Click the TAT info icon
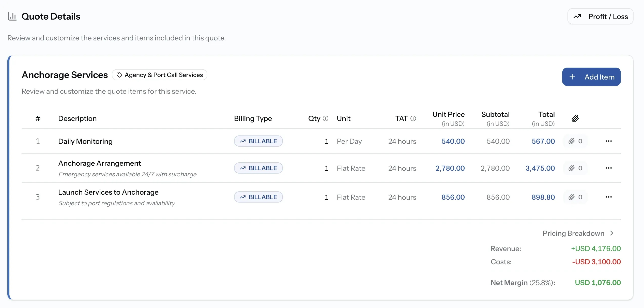Image resolution: width=644 pixels, height=308 pixels. click(413, 118)
